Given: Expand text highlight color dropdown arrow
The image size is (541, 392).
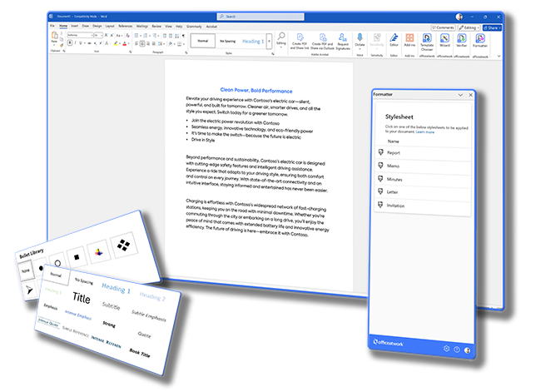Looking at the screenshot, I should (120, 43).
